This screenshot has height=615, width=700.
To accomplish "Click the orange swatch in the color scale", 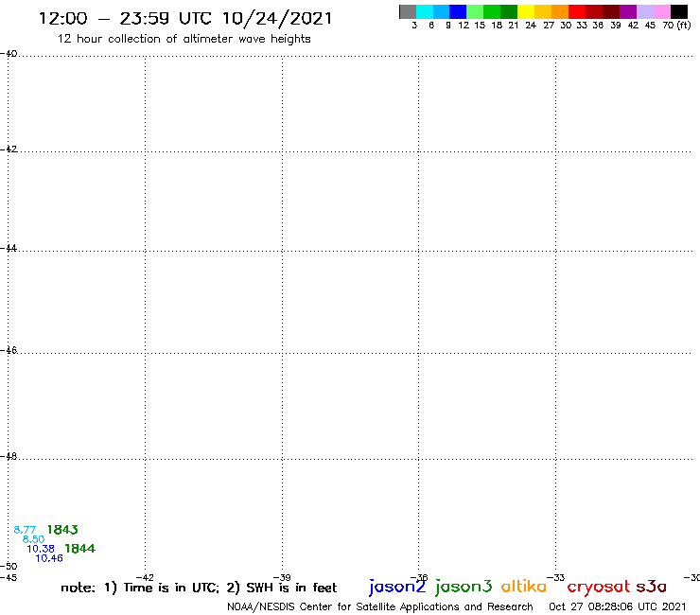I will point(560,11).
